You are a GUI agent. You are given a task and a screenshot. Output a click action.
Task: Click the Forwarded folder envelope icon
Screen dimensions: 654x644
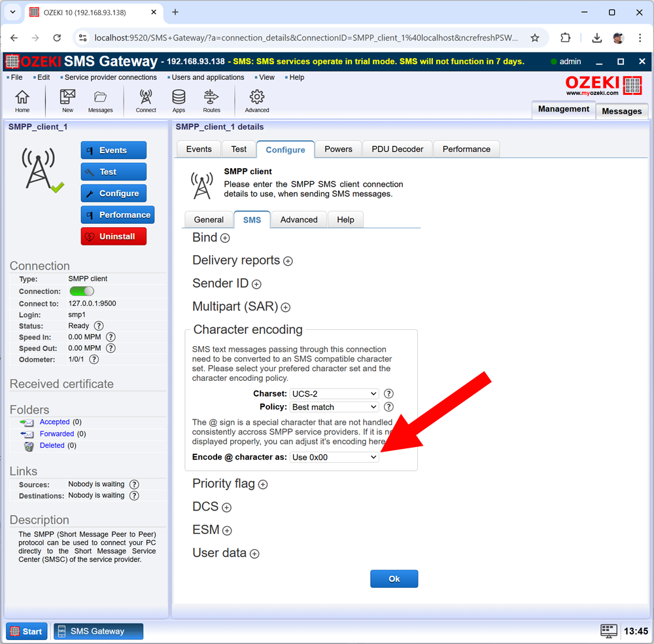coord(27,434)
